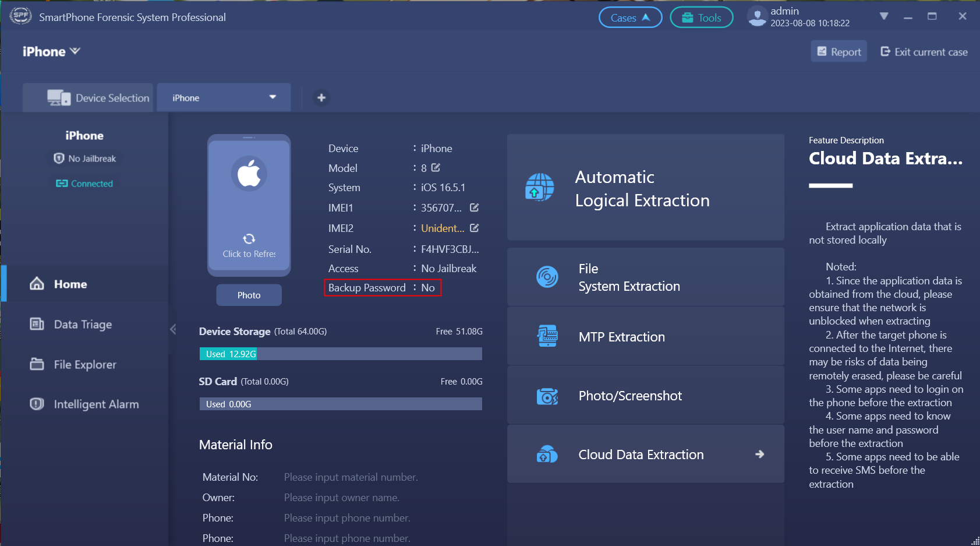
Task: Start MTP Extraction
Action: [x=646, y=336]
